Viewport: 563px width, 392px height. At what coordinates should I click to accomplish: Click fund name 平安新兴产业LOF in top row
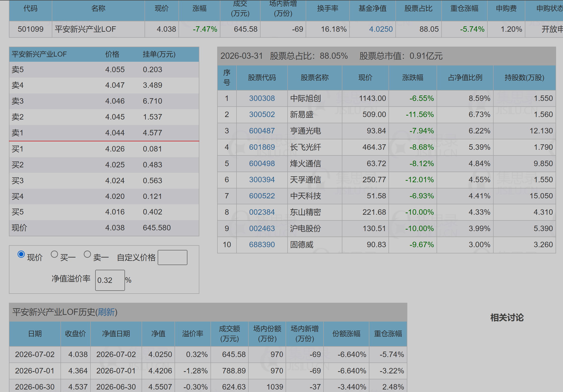85,29
